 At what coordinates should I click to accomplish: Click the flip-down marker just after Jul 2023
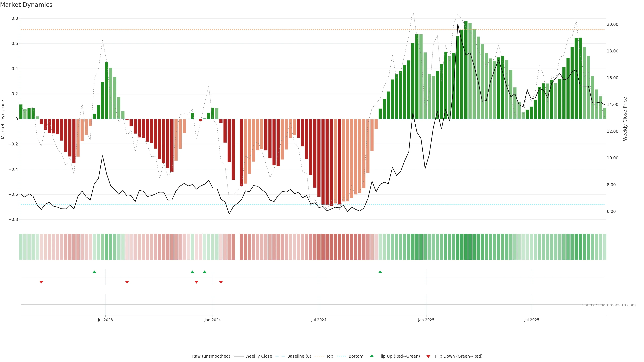pyautogui.click(x=127, y=282)
